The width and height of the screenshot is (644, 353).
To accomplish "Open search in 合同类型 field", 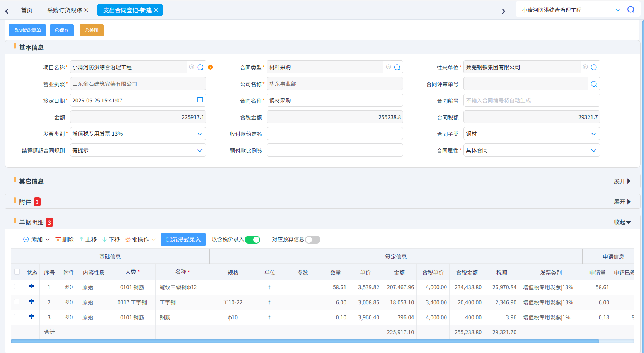I will (397, 67).
